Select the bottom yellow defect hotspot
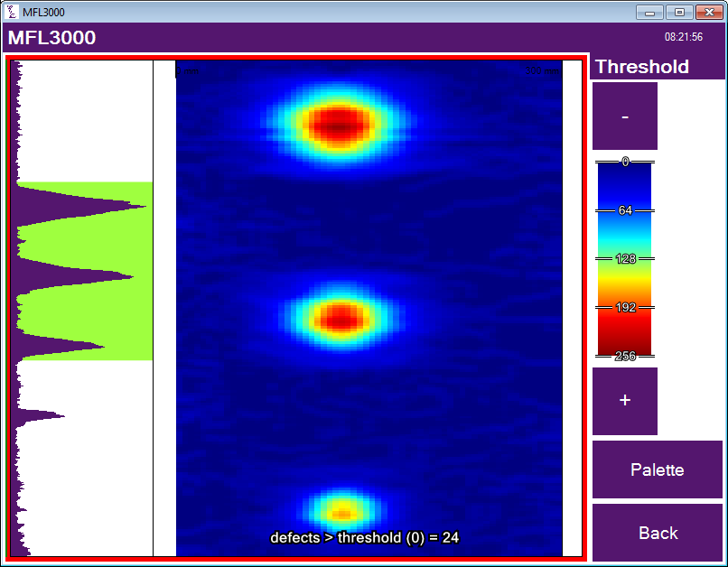 pos(341,512)
